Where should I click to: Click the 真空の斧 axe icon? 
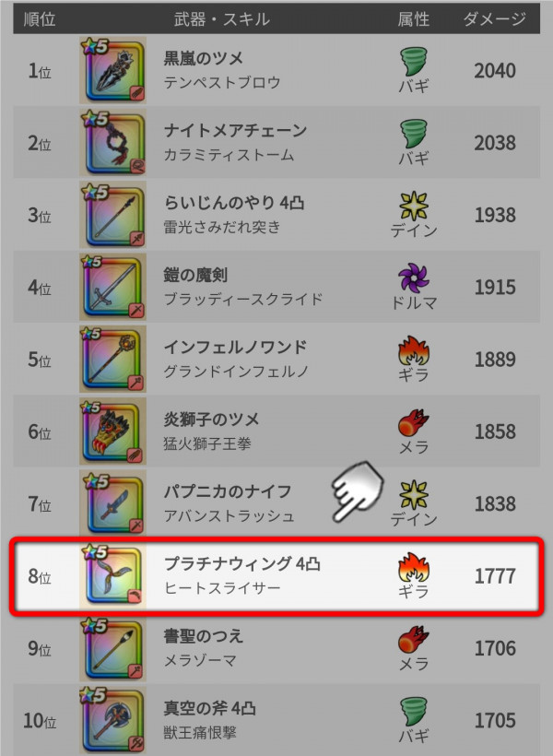point(112,720)
